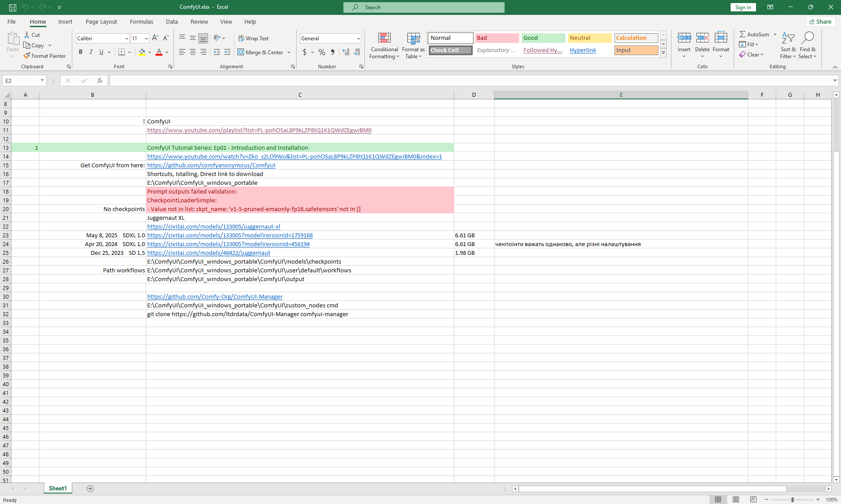Click the Borders icon in Font group
Image resolution: width=841 pixels, height=504 pixels.
tap(122, 52)
